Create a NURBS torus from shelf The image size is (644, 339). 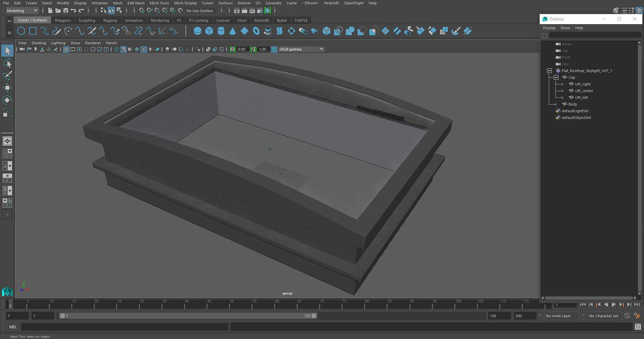256,31
